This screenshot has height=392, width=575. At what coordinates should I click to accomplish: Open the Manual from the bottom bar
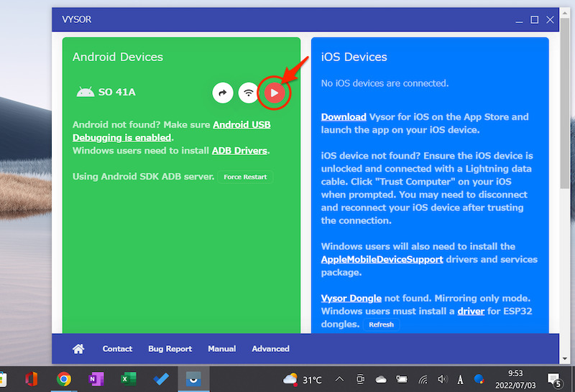[221, 349]
